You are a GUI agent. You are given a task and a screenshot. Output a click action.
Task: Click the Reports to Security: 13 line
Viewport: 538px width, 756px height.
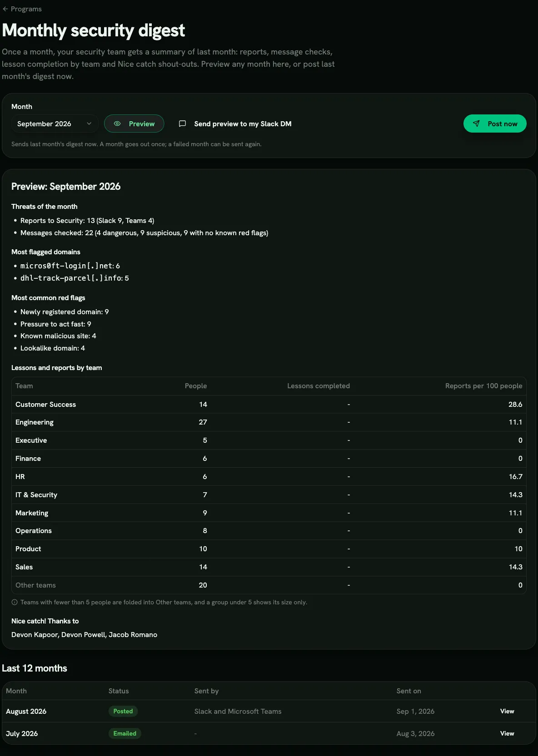(87, 221)
